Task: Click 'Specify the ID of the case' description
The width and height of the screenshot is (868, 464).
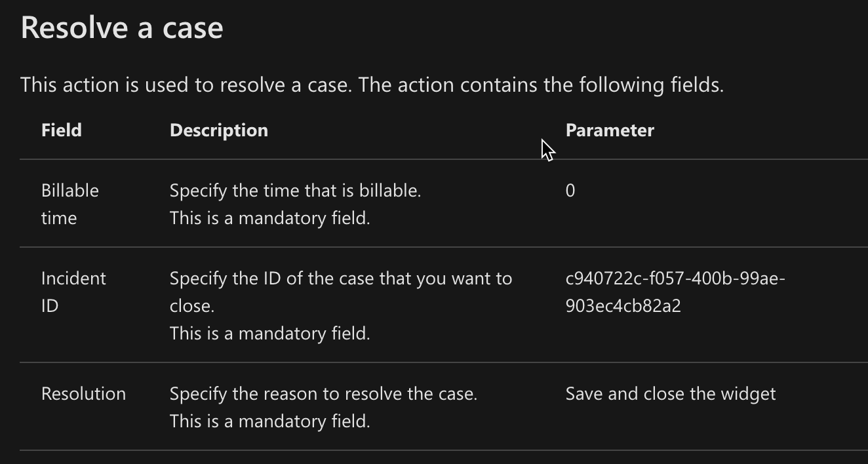Action: (341, 292)
